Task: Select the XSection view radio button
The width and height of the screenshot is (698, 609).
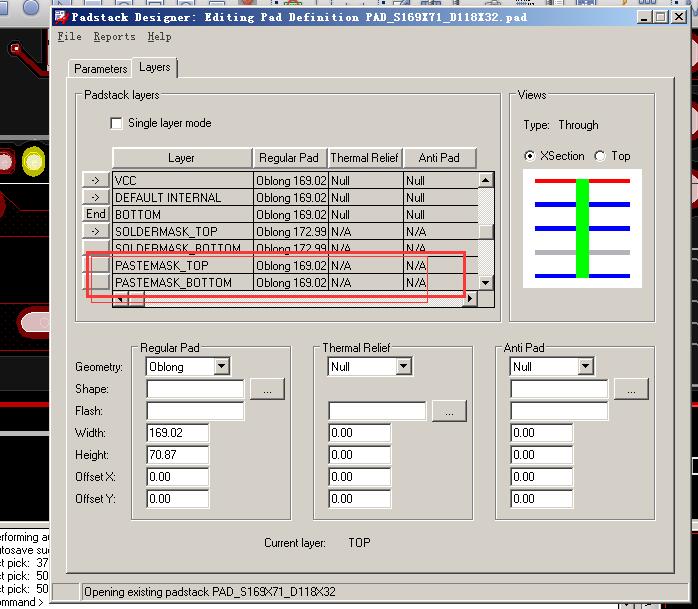Action: [529, 156]
